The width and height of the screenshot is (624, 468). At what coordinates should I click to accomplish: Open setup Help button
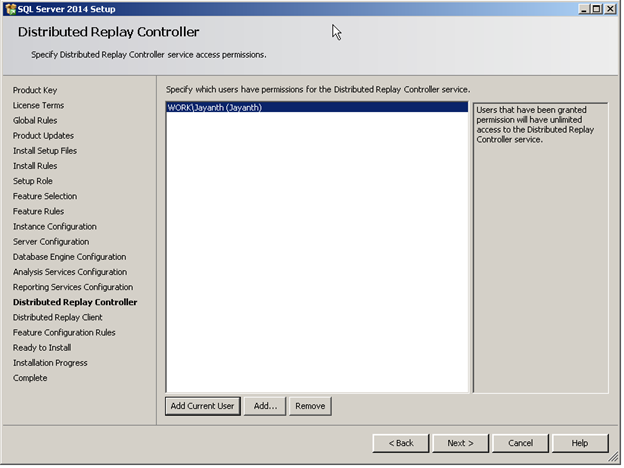coord(580,443)
